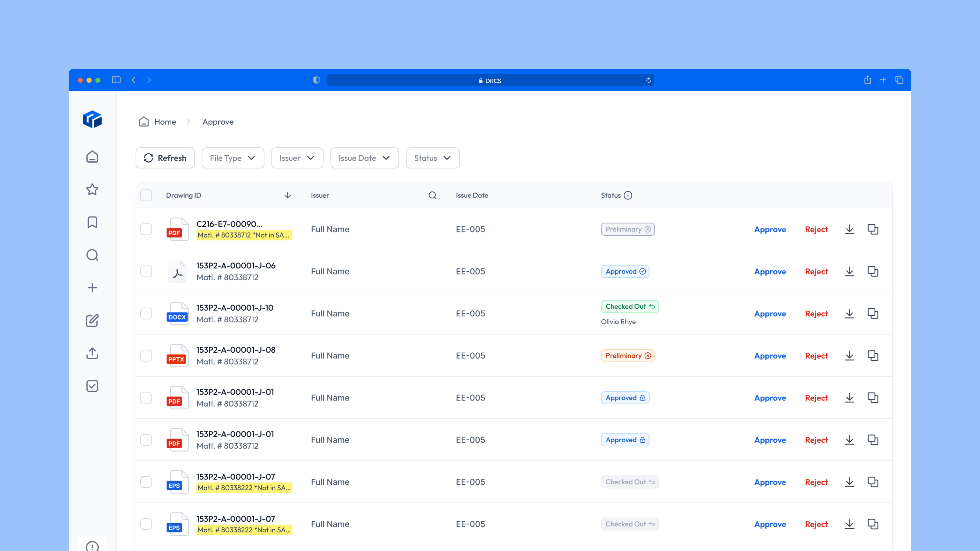980x551 pixels.
Task: Check the C216-E7-00090 row checkbox
Action: (146, 229)
